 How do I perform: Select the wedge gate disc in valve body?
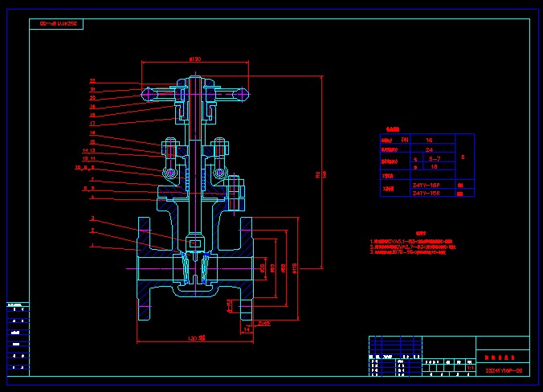pos(194,267)
